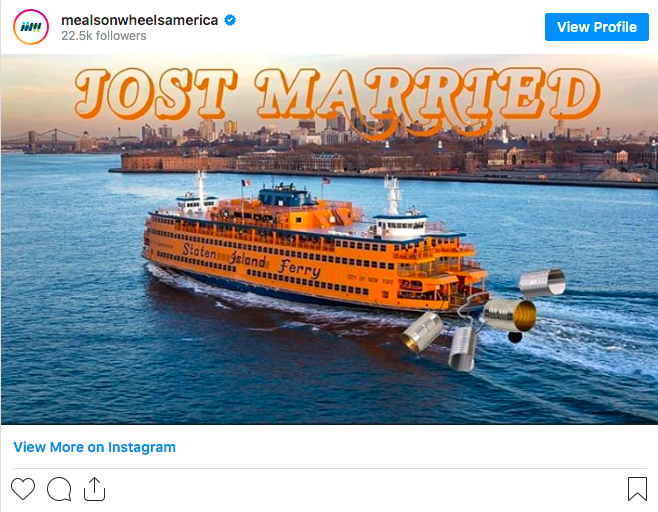658x512 pixels.
Task: Share the post using the upload arrow icon
Action: (94, 489)
